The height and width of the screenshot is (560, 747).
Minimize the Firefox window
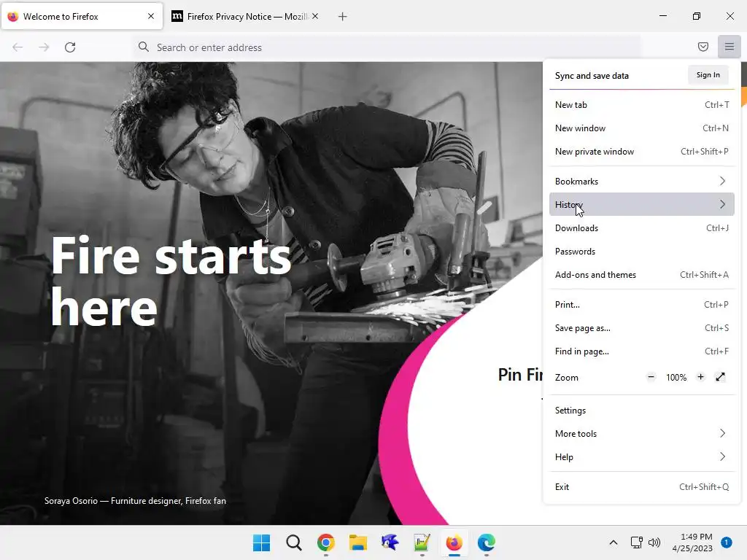tap(662, 16)
